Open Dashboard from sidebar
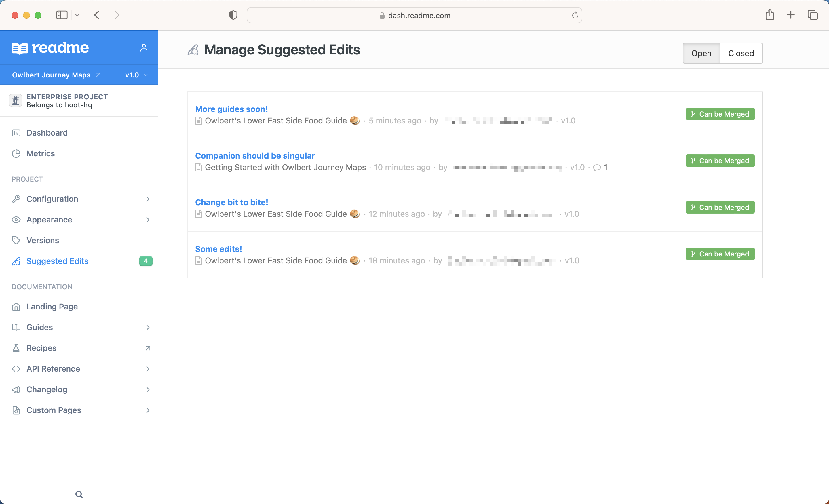Screen dimensions: 829x504 tap(47, 133)
